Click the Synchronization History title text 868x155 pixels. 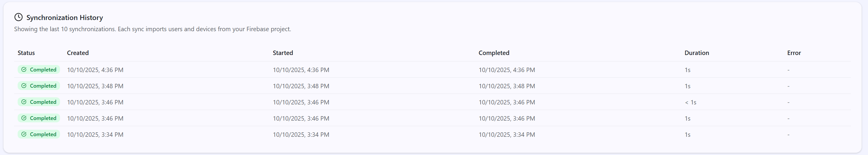[65, 18]
